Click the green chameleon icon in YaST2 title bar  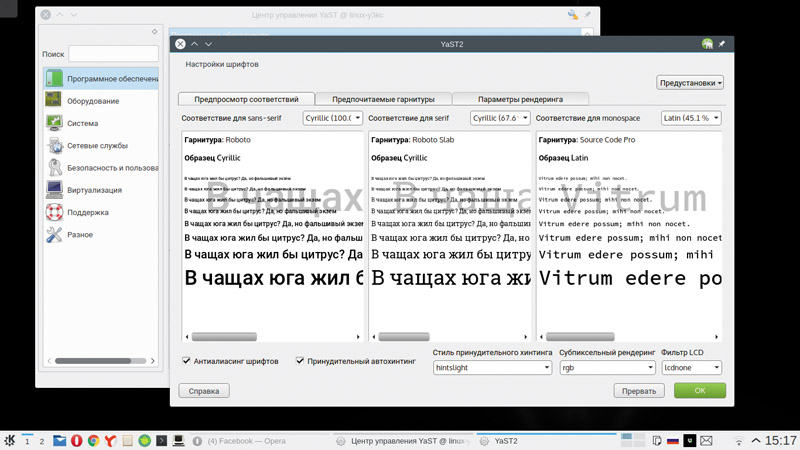(707, 44)
